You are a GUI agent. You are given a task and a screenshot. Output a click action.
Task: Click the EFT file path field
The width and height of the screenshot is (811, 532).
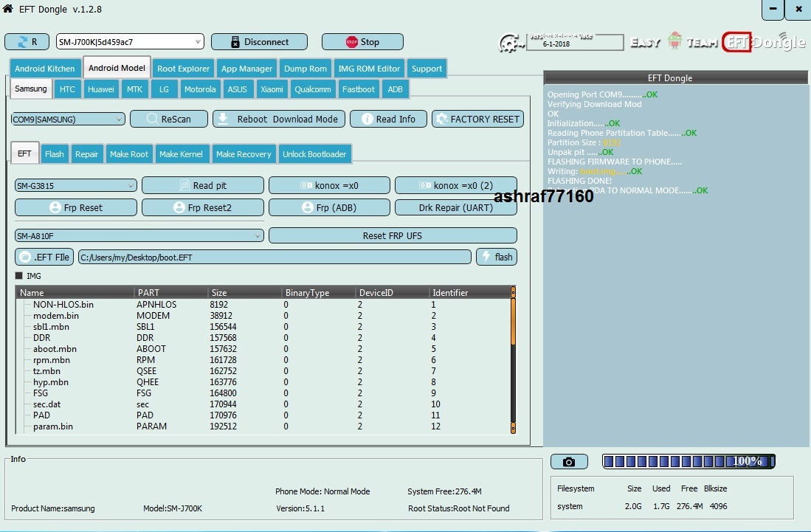click(275, 257)
